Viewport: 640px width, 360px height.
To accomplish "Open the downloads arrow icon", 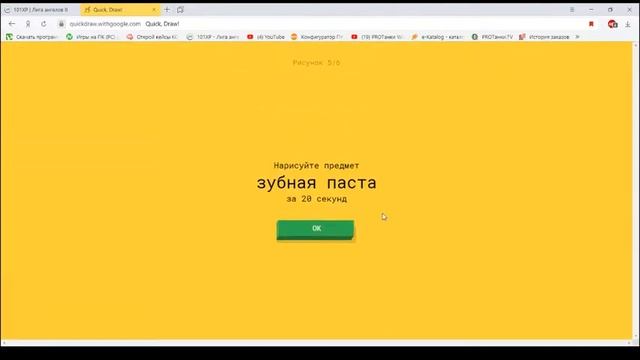I will 628,24.
